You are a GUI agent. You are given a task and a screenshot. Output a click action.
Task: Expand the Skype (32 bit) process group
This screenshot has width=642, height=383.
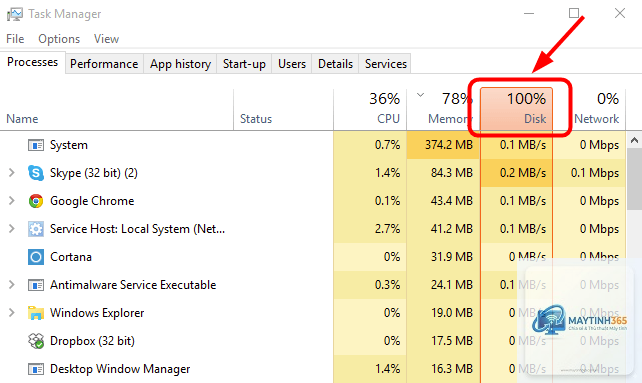tap(11, 173)
